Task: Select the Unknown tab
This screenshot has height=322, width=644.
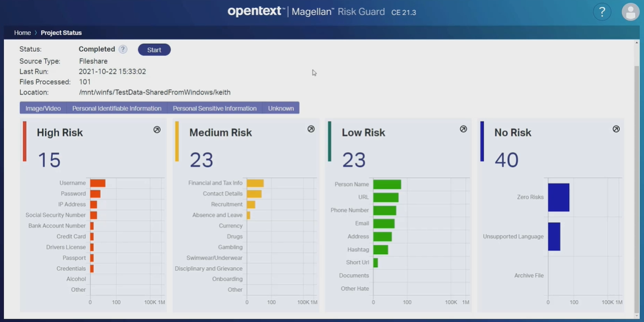Action: tap(281, 108)
